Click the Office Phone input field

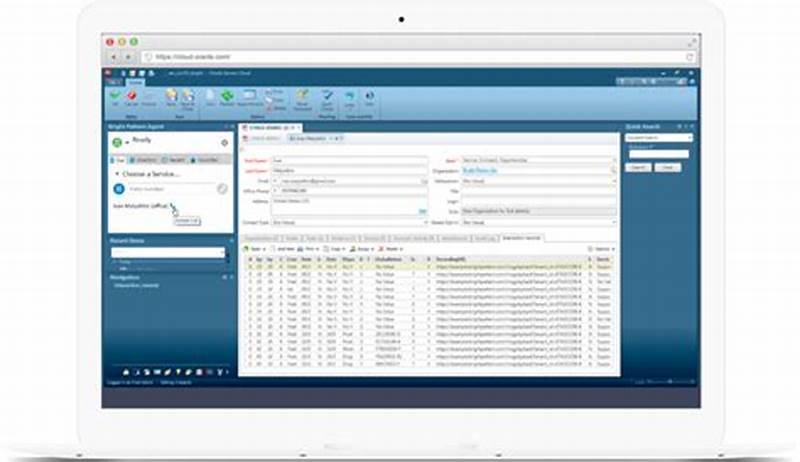[x=349, y=191]
